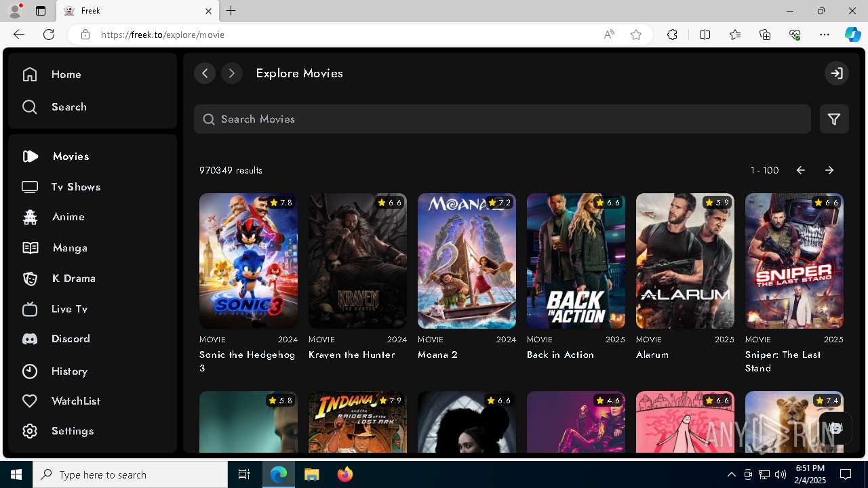Open the tab actions menu icon
The height and width of the screenshot is (488, 868).
41,11
